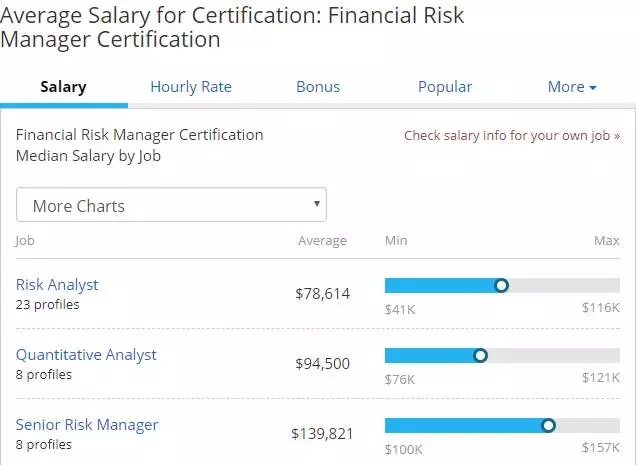The image size is (636, 465).
Task: Expand the More tab dropdown
Action: [572, 87]
